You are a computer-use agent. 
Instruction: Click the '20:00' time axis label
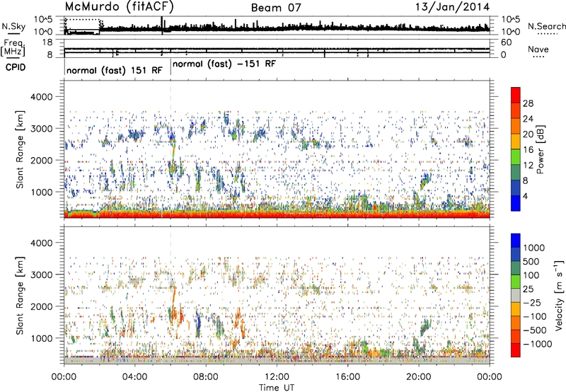coord(419,377)
